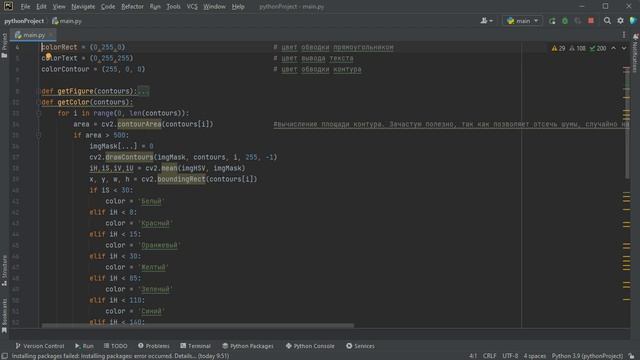This screenshot has width=640, height=360.
Task: Open the Notifications tool window sidebar
Action: click(x=635, y=53)
